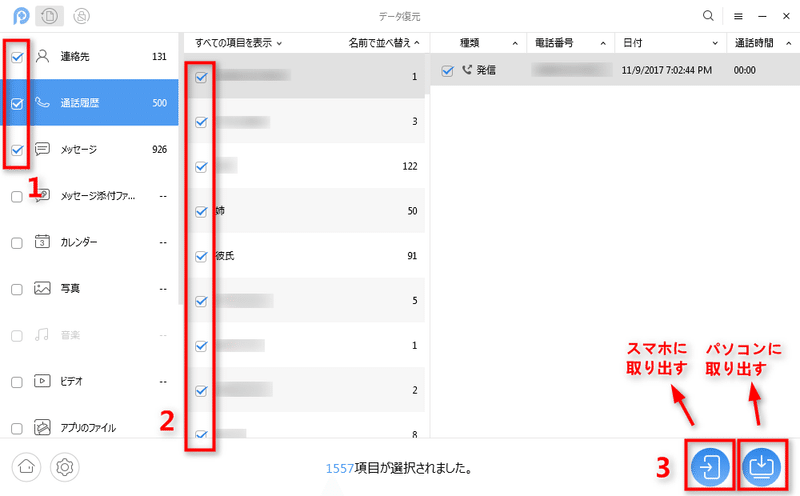The width and height of the screenshot is (800, 496).
Task: Click the 音楽 music note icon
Action: click(x=42, y=335)
